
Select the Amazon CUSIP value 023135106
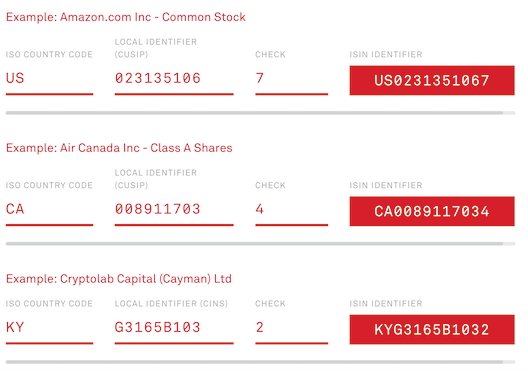[158, 78]
